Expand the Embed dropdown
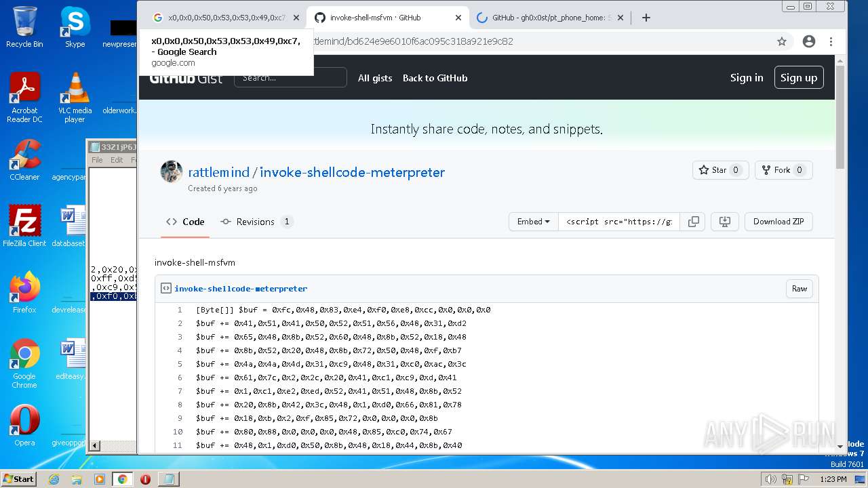The image size is (868, 488). (533, 222)
